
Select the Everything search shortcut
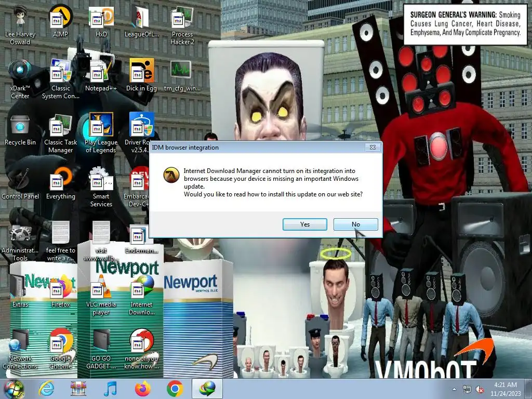(60, 183)
